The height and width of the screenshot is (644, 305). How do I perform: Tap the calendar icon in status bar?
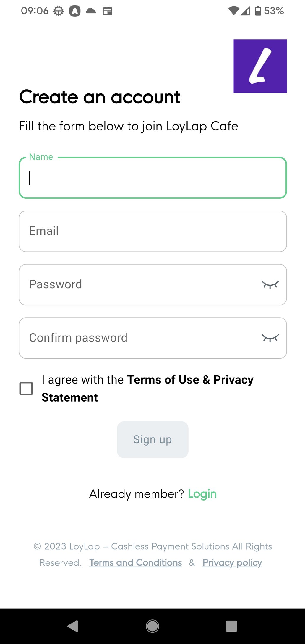(107, 11)
